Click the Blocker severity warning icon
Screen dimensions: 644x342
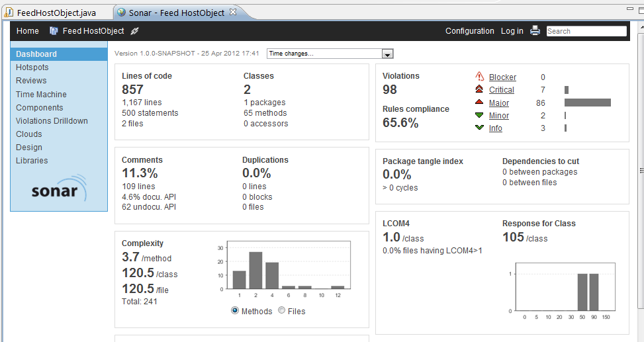pyautogui.click(x=479, y=76)
